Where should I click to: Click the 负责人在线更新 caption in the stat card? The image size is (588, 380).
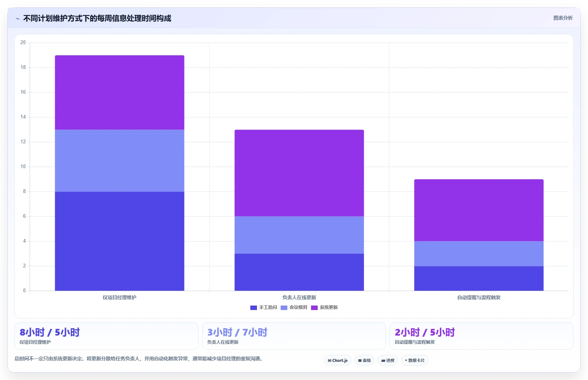223,342
